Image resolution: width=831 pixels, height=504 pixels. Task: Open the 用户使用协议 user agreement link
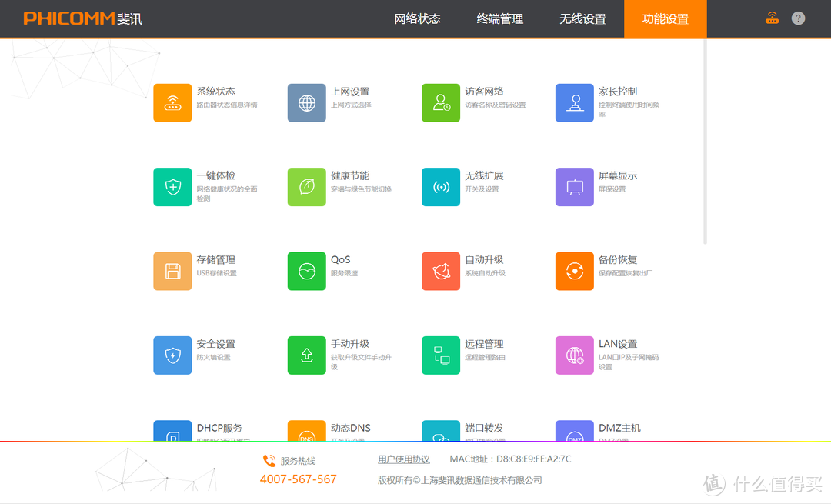[x=403, y=458]
